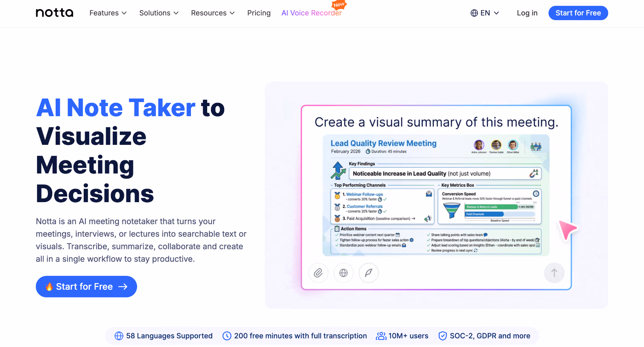Open the AI Voice Recorder page
This screenshot has height=347, width=644.
[311, 13]
